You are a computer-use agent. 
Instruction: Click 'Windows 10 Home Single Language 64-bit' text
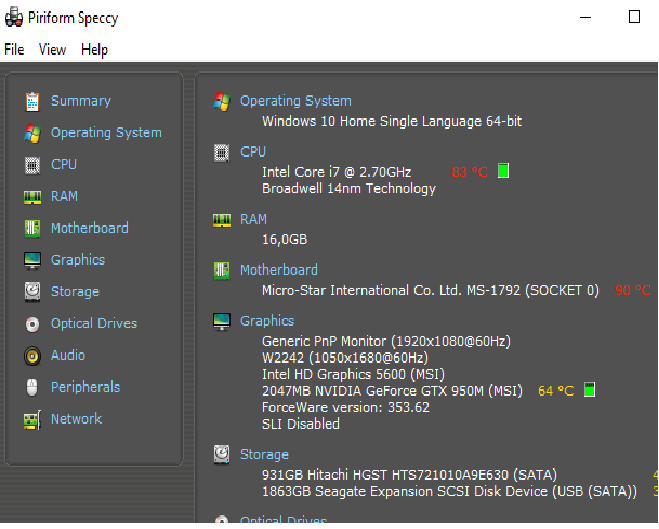tap(392, 122)
